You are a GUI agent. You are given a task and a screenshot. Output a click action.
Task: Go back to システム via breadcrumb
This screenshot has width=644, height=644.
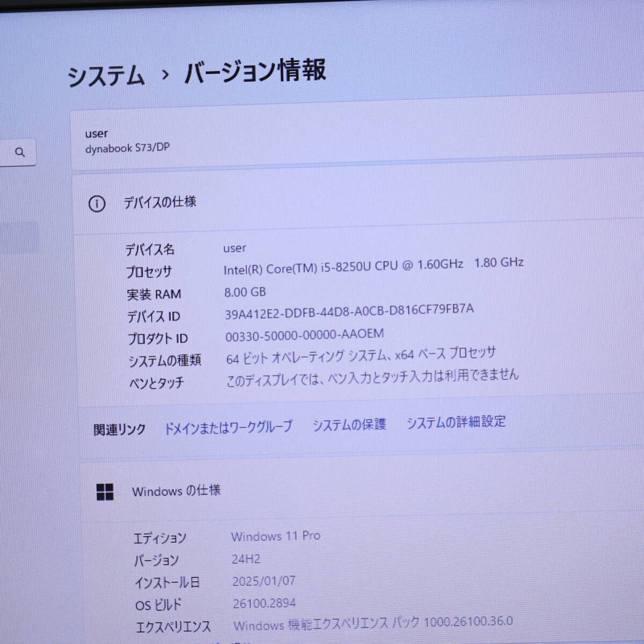[106, 76]
